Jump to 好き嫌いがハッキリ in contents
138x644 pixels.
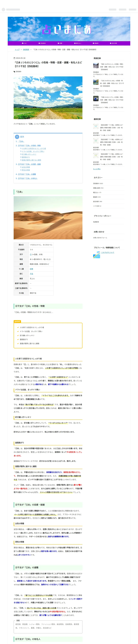pos(29,154)
